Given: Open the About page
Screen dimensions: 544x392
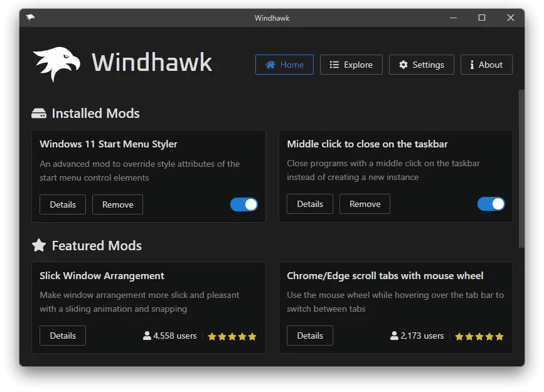Looking at the screenshot, I should (486, 65).
